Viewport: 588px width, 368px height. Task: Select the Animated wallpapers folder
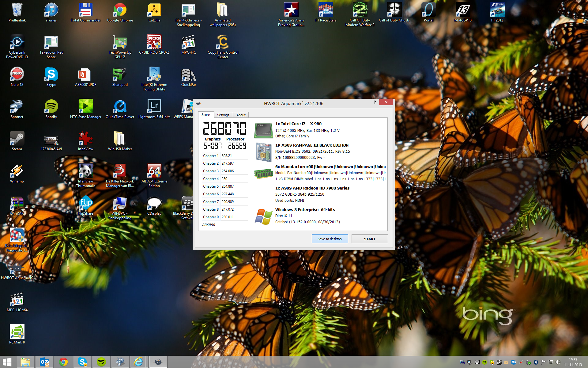coord(223,14)
